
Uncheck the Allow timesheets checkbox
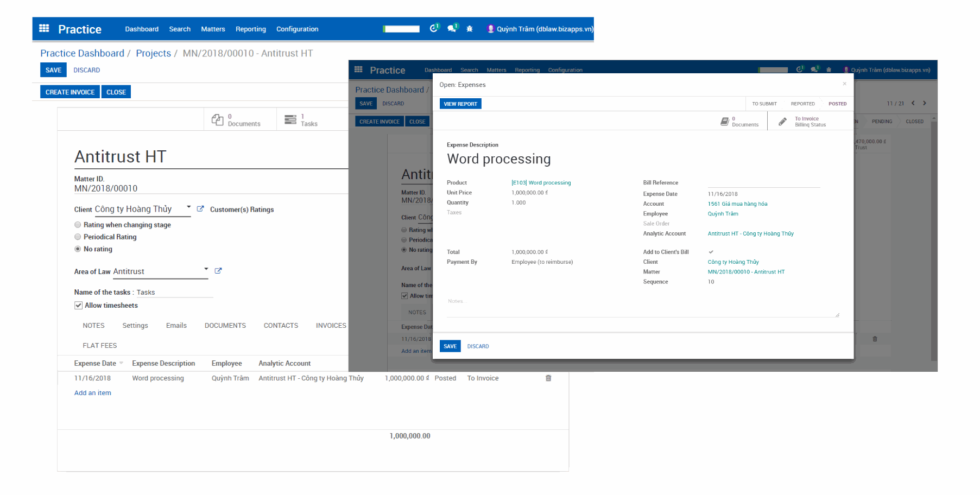[x=78, y=306]
